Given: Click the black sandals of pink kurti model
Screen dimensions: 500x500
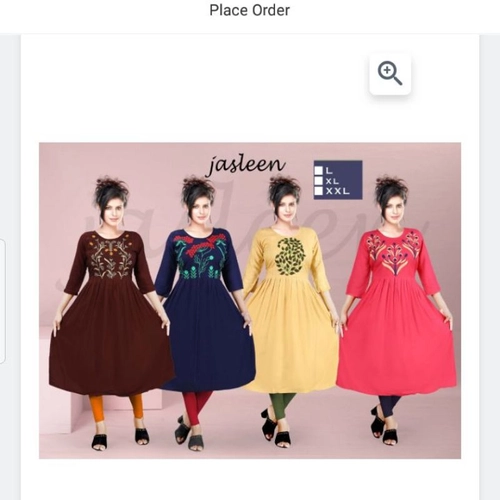Looking at the screenshot, I should click(x=383, y=427).
